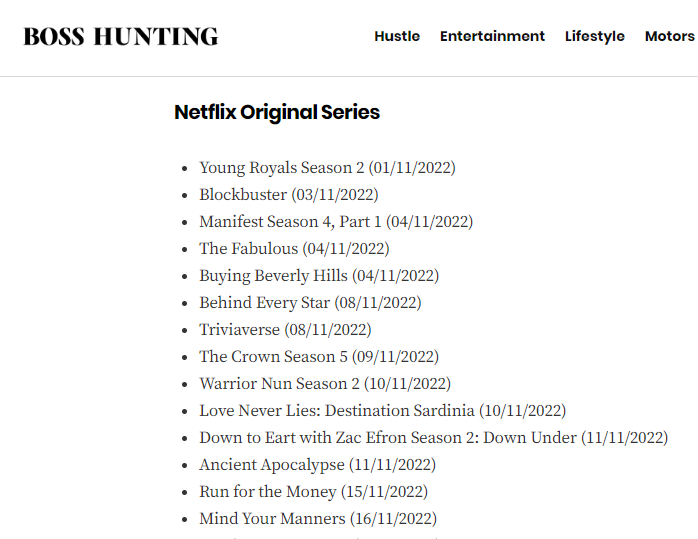Select the Young Royals Season 2 entry
This screenshot has width=698, height=539.
click(327, 168)
